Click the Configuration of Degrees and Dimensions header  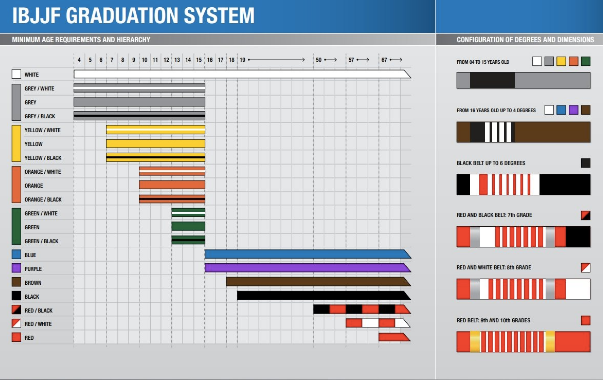pos(525,40)
